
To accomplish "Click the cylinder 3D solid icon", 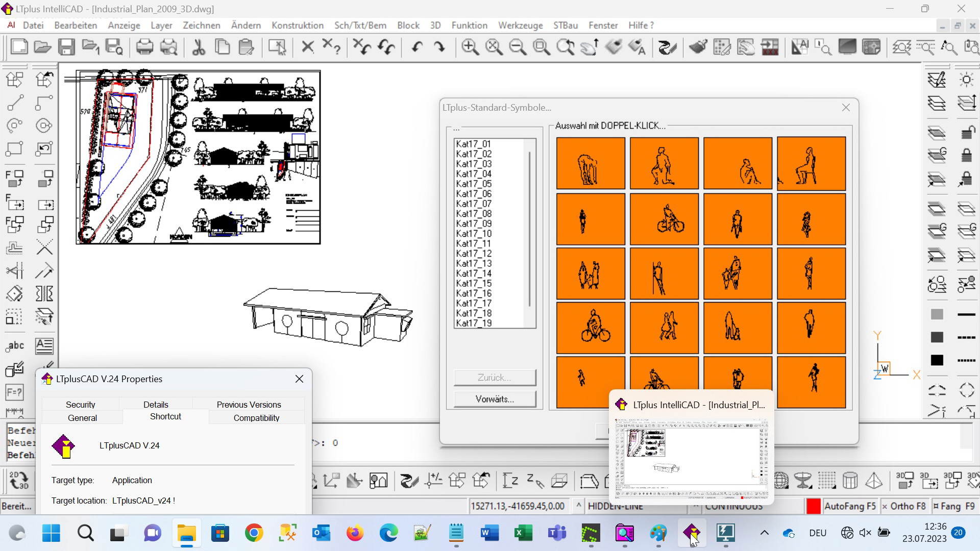I will pyautogui.click(x=850, y=480).
